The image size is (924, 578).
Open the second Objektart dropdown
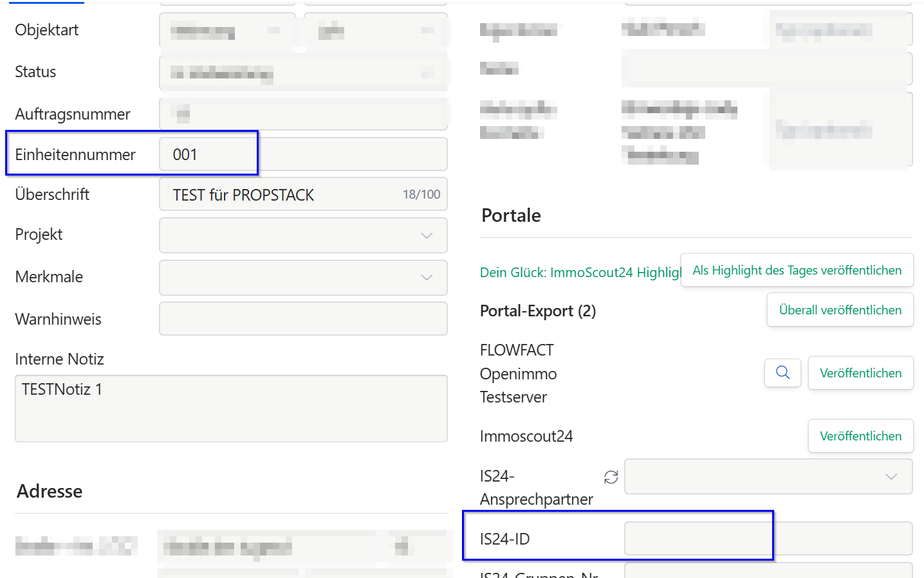click(375, 30)
